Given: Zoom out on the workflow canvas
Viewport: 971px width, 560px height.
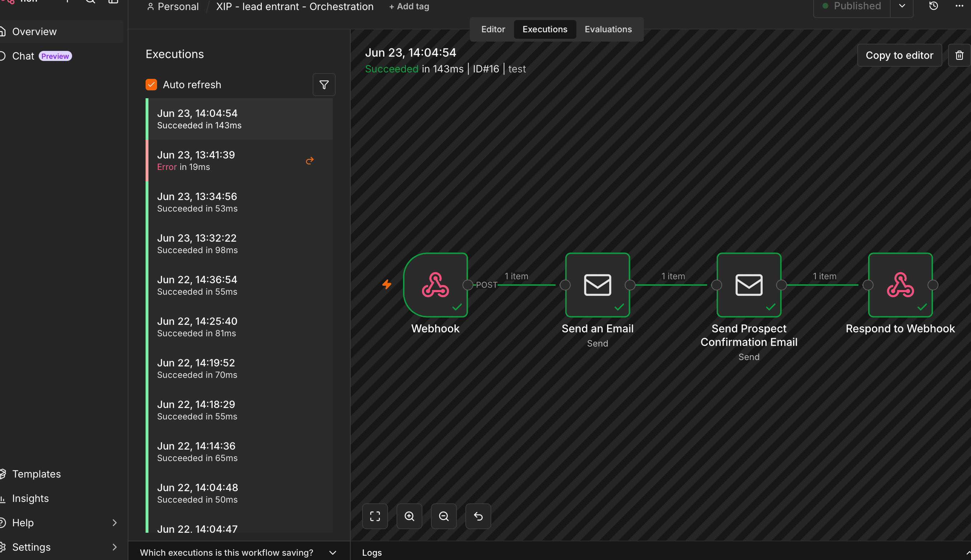Looking at the screenshot, I should 444,516.
